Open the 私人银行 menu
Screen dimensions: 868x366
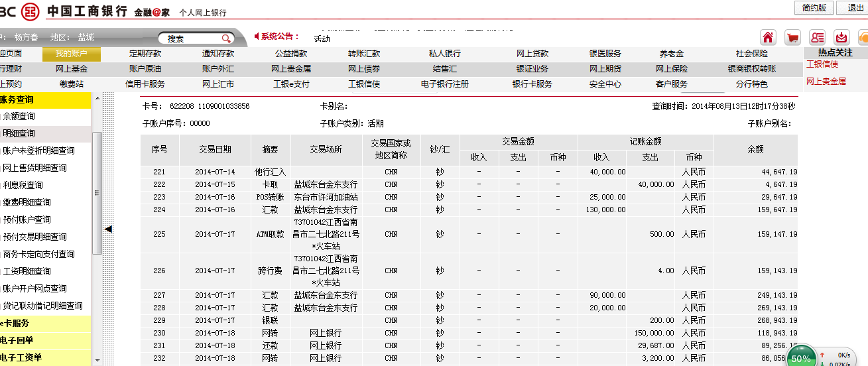coord(445,54)
